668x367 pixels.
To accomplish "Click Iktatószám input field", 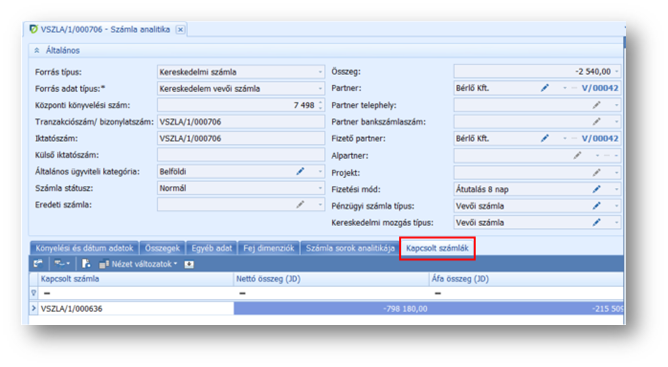I will click(x=241, y=138).
